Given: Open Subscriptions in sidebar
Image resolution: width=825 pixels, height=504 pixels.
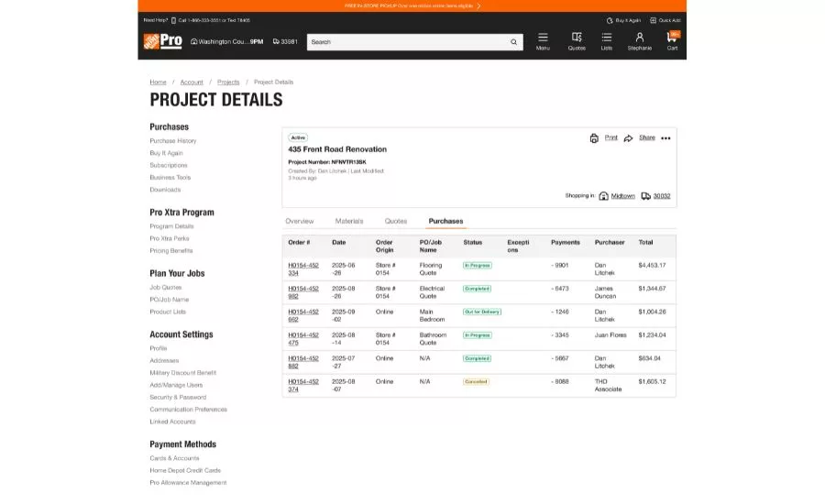Looking at the screenshot, I should (169, 165).
